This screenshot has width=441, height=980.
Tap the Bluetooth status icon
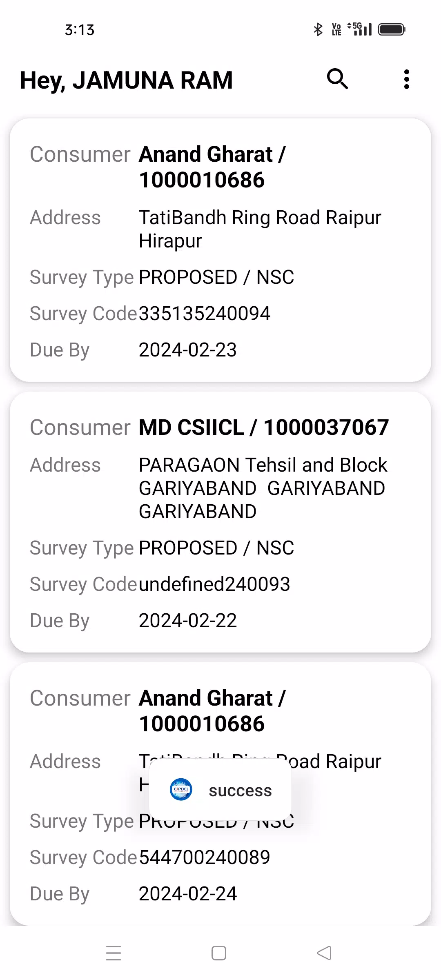coord(318,29)
